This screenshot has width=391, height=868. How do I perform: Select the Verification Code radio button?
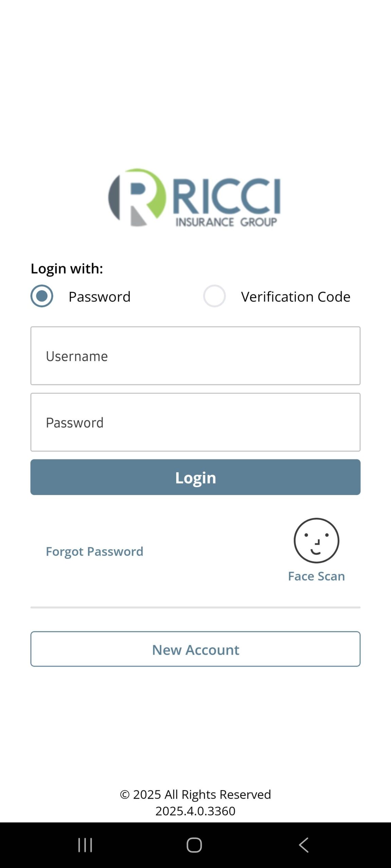point(214,296)
